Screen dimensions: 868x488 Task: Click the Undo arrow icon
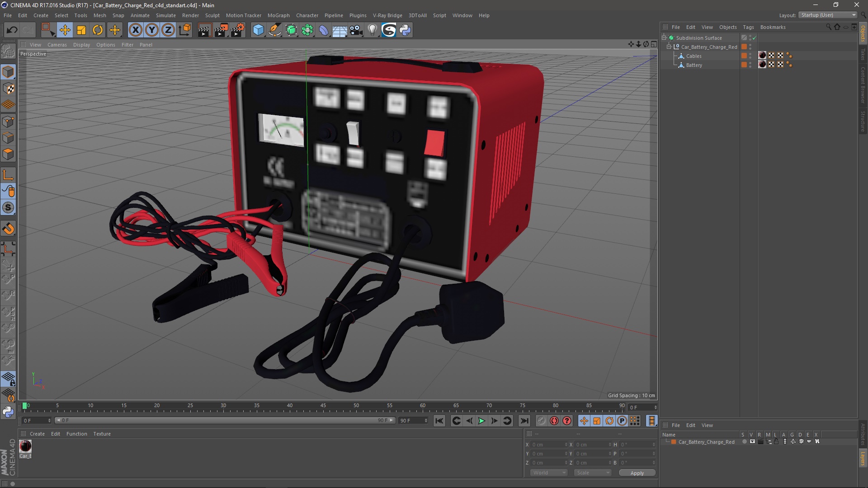12,30
